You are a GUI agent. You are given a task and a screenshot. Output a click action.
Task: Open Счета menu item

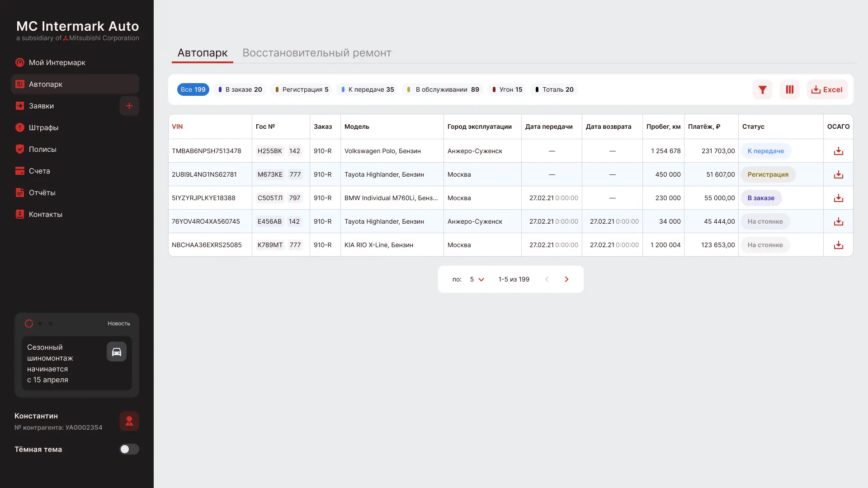coord(75,171)
